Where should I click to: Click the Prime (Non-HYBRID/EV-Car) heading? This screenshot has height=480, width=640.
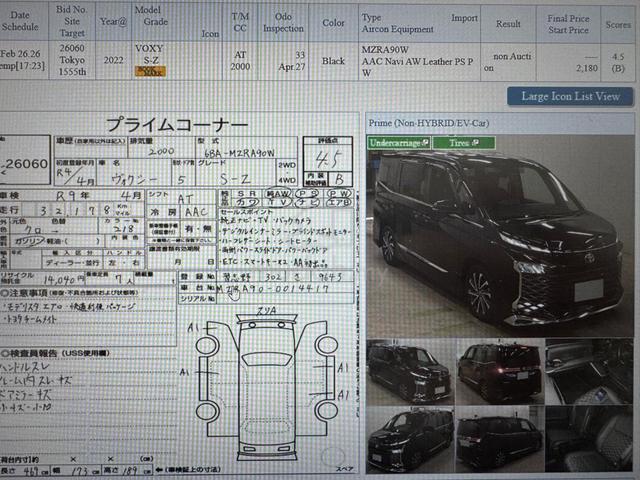click(429, 123)
